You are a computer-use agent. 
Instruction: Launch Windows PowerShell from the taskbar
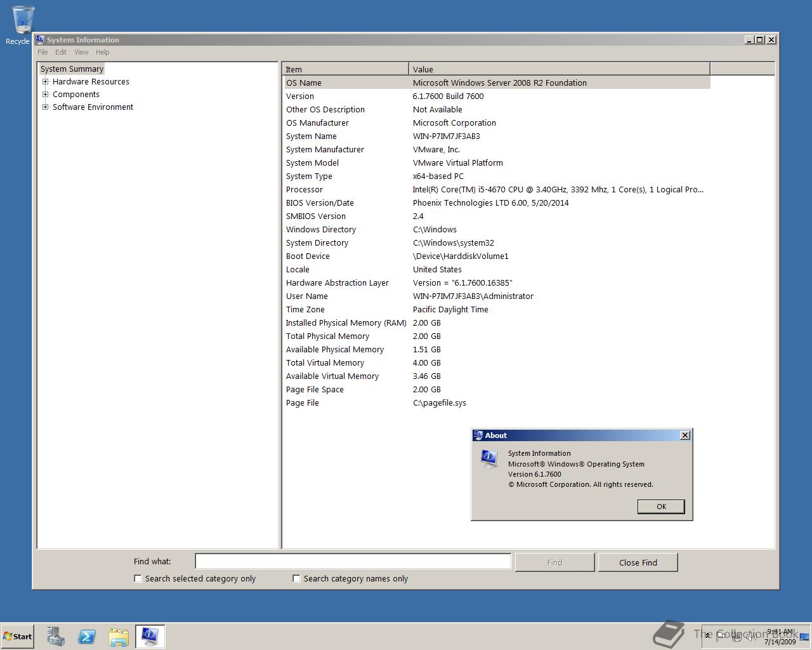pyautogui.click(x=87, y=637)
